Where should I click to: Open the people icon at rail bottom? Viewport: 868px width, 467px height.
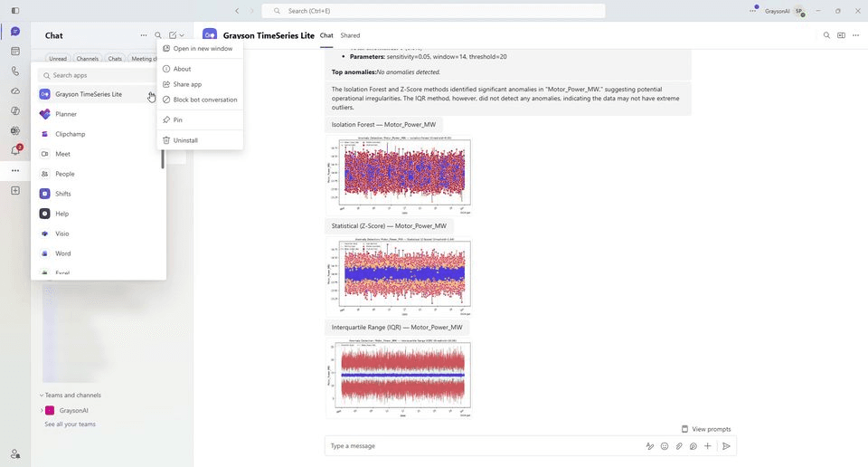tap(15, 453)
